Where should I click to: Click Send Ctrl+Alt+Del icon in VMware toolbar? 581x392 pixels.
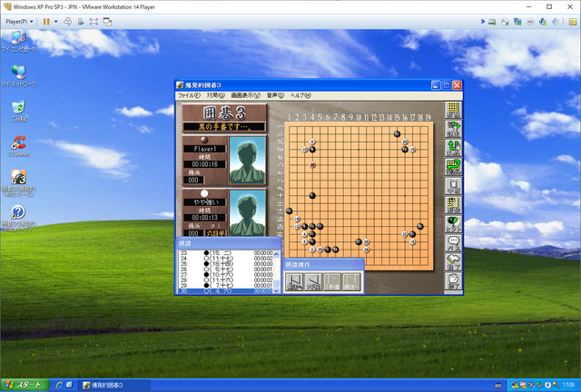pyautogui.click(x=68, y=22)
